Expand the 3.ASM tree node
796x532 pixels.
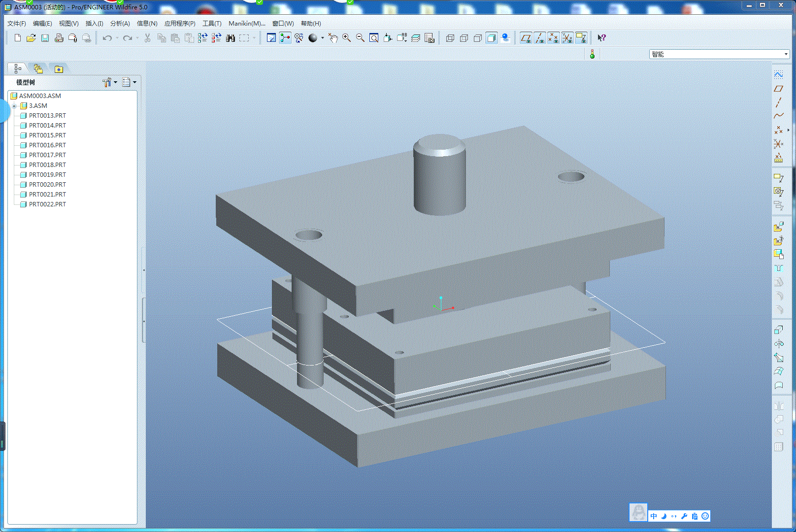coord(14,106)
